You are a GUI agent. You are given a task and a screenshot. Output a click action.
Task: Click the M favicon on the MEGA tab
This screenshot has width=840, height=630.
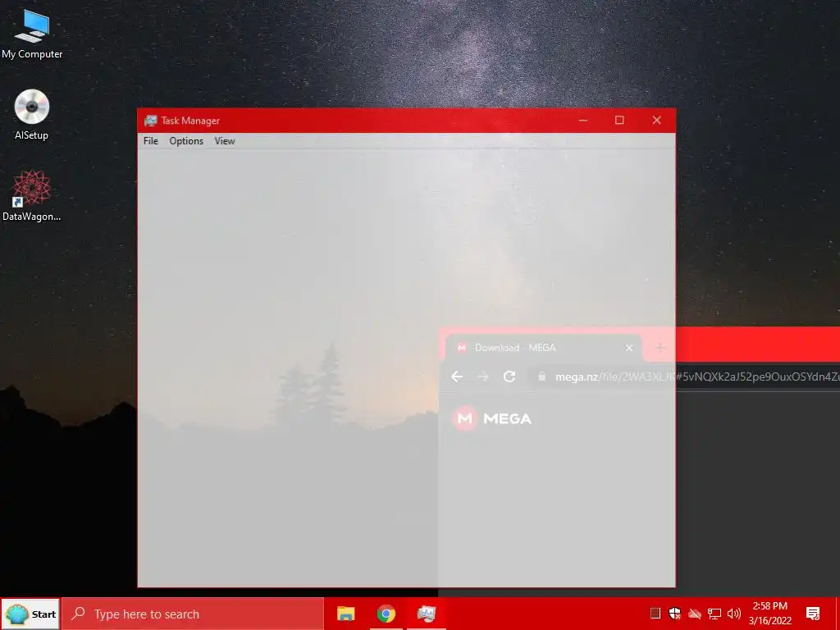coord(461,348)
